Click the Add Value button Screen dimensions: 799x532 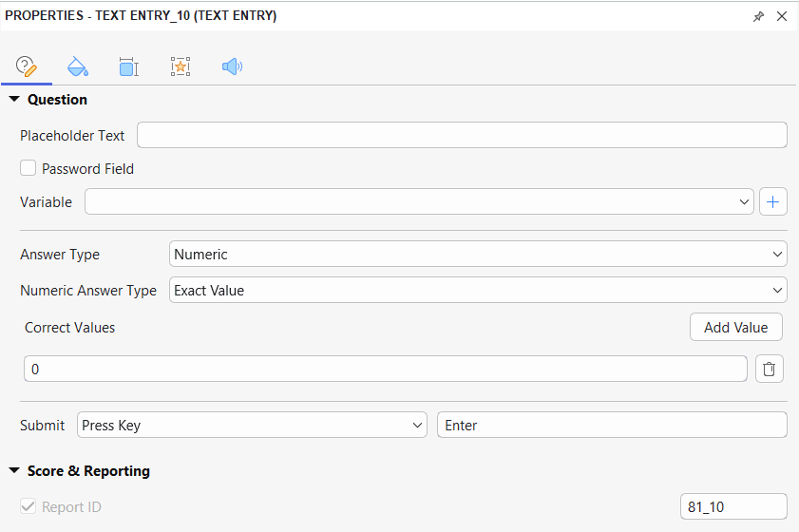click(735, 327)
